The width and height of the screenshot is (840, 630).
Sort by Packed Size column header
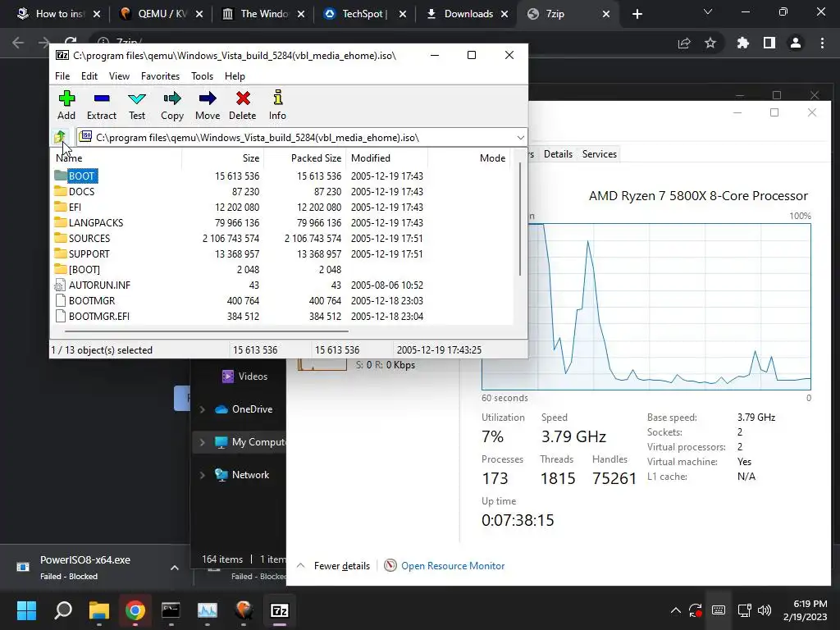point(305,158)
